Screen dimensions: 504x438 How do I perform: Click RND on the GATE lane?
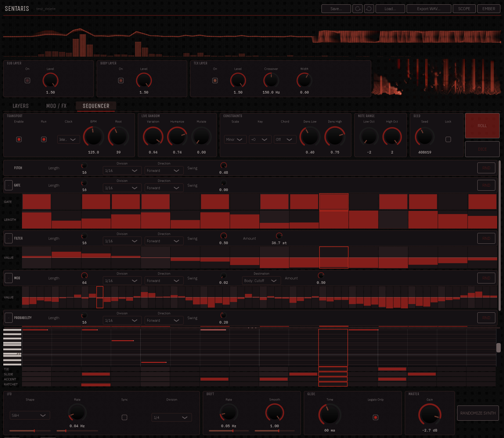pos(486,185)
